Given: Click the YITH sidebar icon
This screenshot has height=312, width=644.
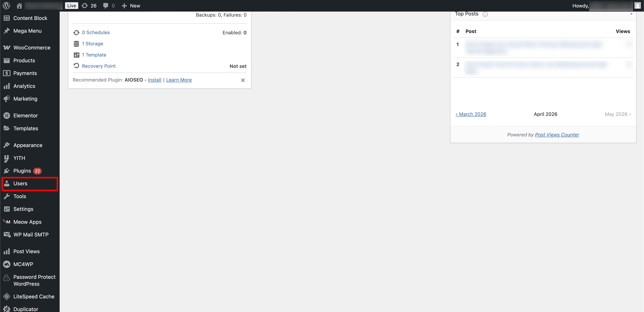Looking at the screenshot, I should (x=7, y=158).
